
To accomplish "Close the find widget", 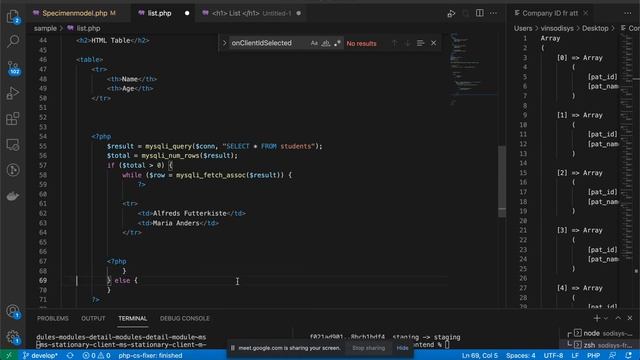I will [433, 43].
